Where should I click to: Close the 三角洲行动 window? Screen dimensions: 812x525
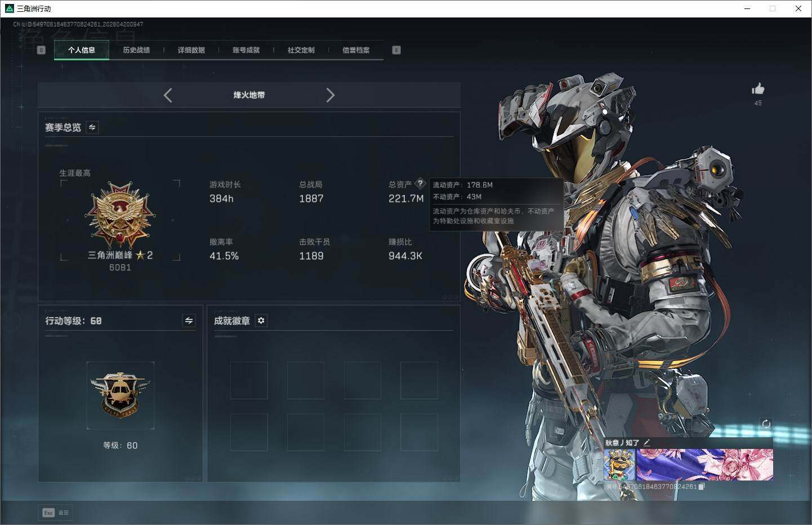click(x=798, y=8)
